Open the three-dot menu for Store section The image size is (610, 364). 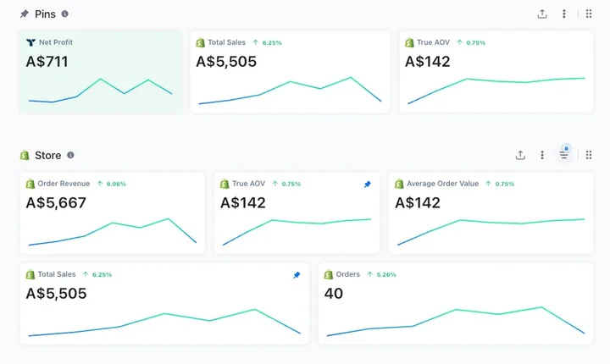[x=542, y=156]
